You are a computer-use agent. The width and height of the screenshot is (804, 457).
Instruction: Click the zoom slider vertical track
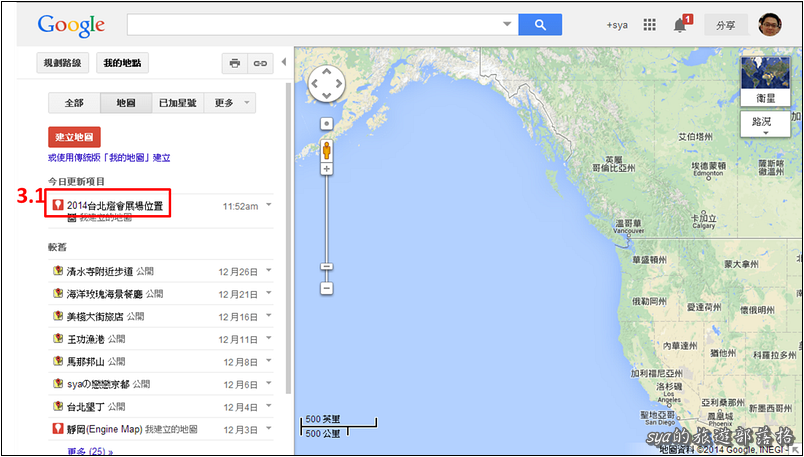click(327, 228)
